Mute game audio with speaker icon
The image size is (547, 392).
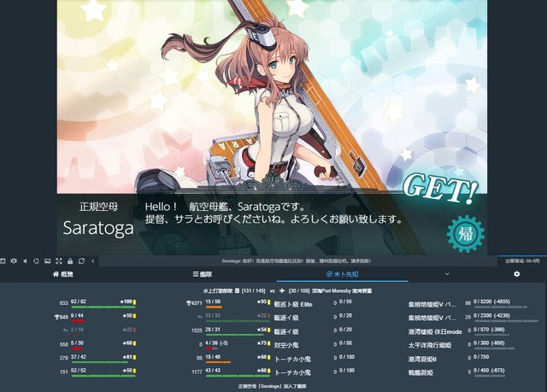[x=25, y=261]
